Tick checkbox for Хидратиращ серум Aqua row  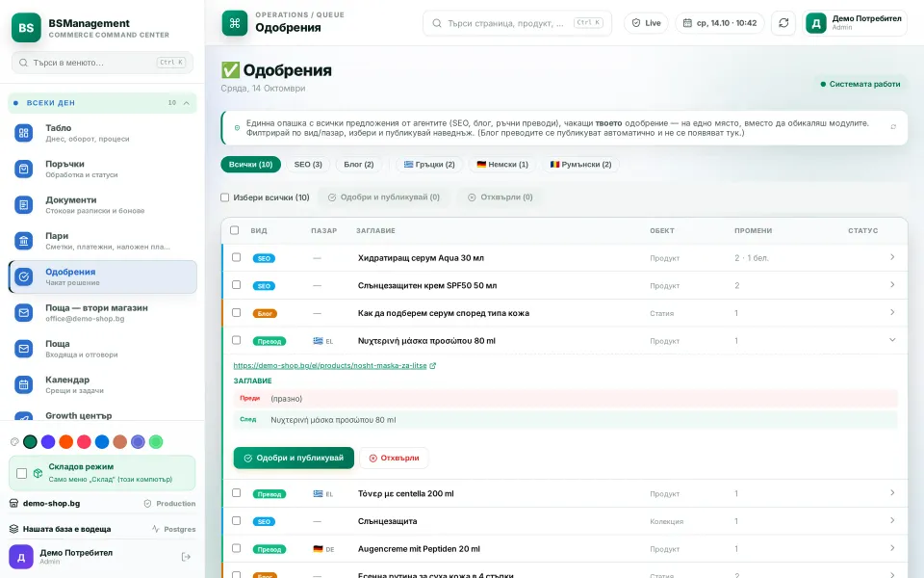[x=237, y=257]
